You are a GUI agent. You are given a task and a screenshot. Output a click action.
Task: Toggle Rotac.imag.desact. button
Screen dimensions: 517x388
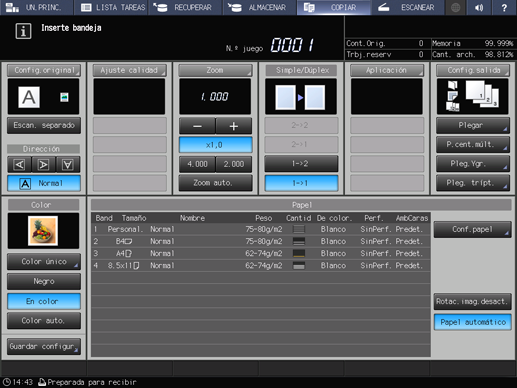coord(472,302)
